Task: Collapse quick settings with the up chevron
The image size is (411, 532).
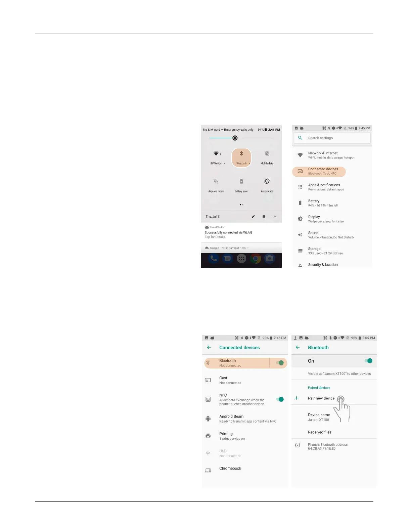Action: pos(275,217)
